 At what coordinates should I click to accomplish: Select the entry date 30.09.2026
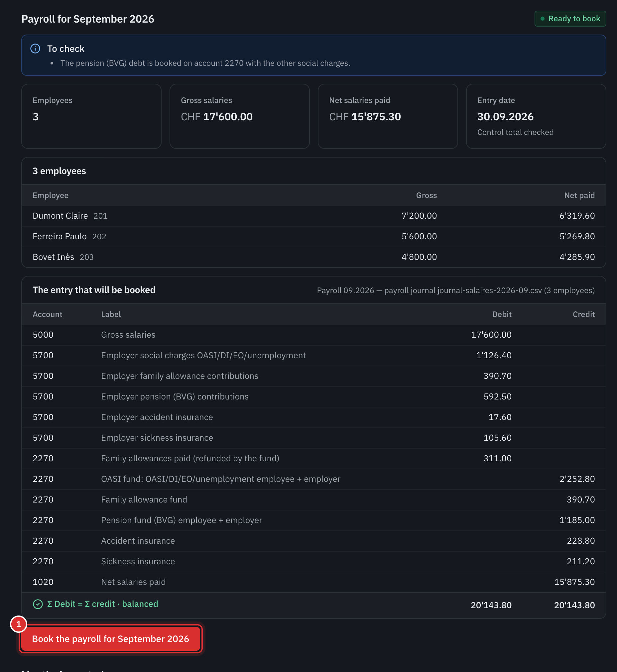(x=505, y=117)
